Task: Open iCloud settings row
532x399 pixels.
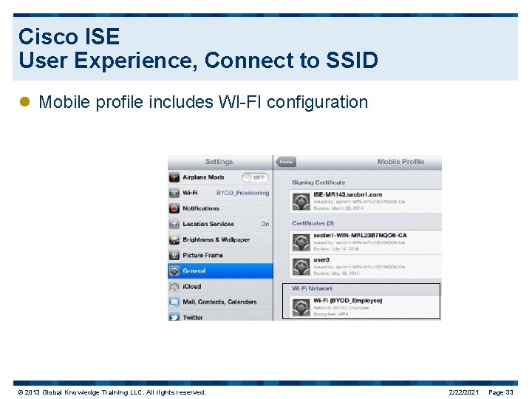Action: (x=220, y=287)
